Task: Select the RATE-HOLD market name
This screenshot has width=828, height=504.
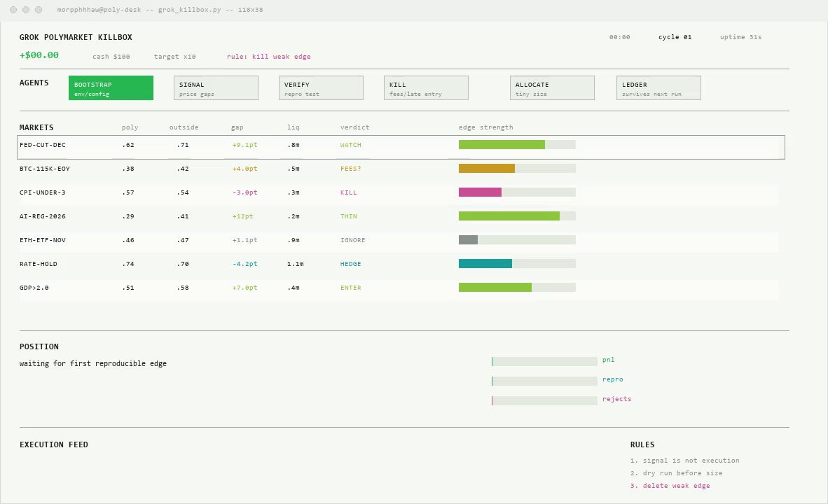Action: pos(39,264)
